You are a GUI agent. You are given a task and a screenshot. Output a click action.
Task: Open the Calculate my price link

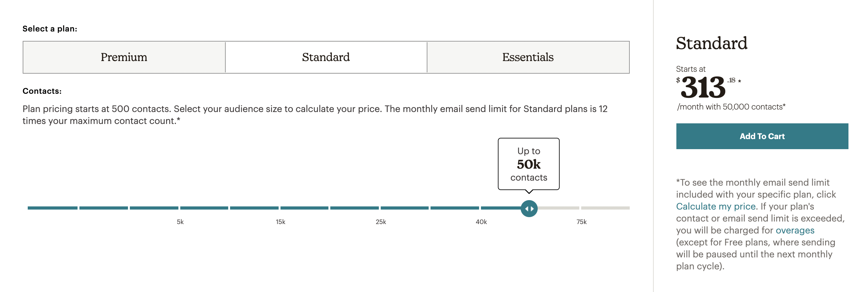[x=716, y=206]
